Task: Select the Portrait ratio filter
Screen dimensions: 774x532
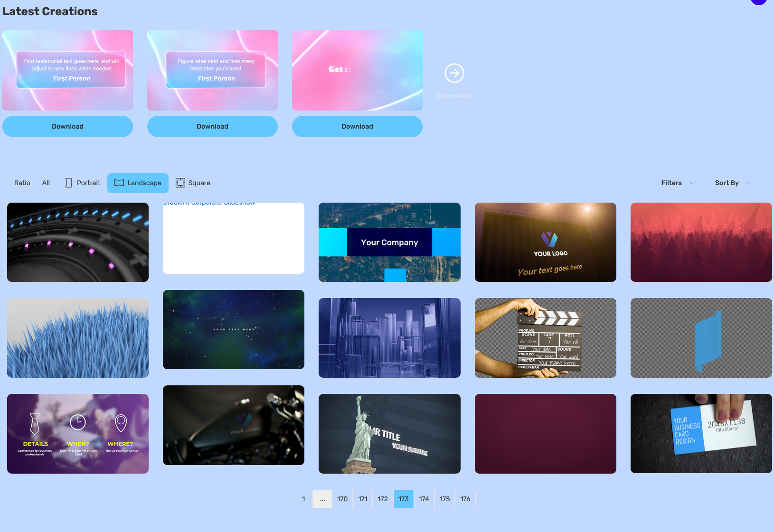Action: tap(83, 183)
